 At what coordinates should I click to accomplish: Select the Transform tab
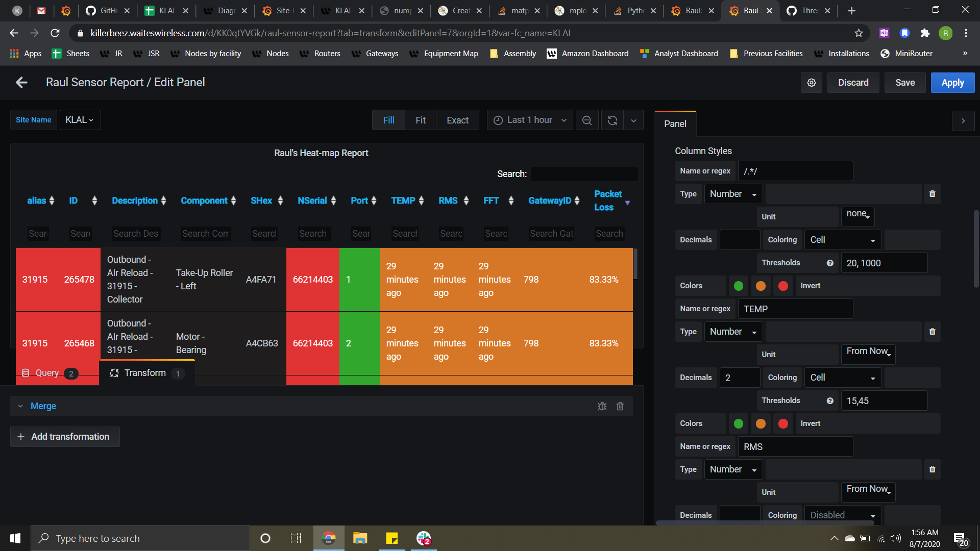coord(145,373)
